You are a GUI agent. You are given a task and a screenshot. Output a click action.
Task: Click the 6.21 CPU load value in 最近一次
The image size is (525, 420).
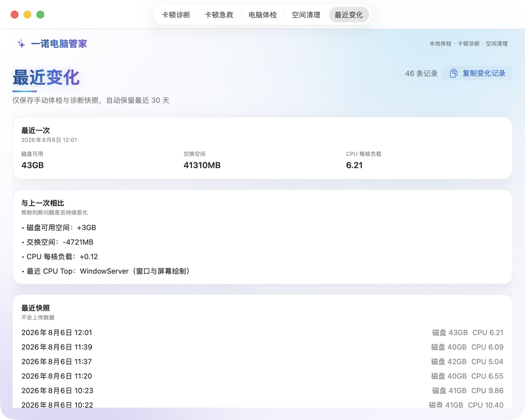(354, 165)
